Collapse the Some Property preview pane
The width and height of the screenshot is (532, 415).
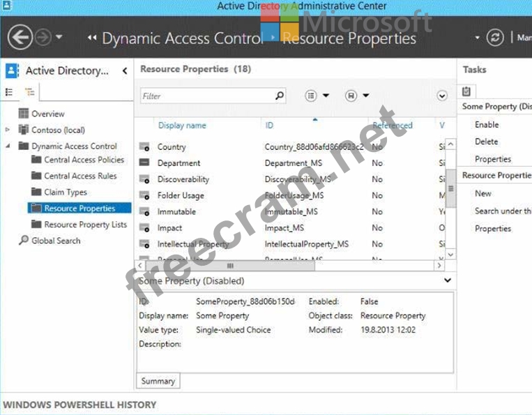pyautogui.click(x=448, y=280)
